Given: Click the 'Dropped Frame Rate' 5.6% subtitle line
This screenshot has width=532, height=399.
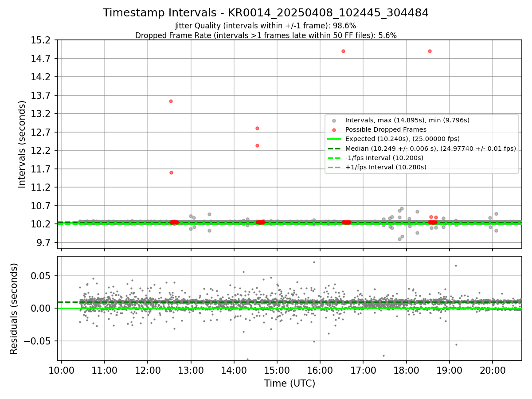Looking at the screenshot, I should pos(266,35).
